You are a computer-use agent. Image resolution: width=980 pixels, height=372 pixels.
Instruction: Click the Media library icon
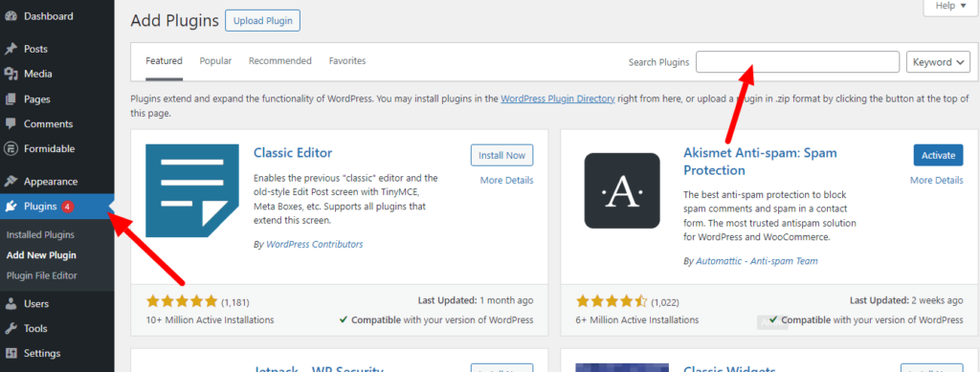11,74
